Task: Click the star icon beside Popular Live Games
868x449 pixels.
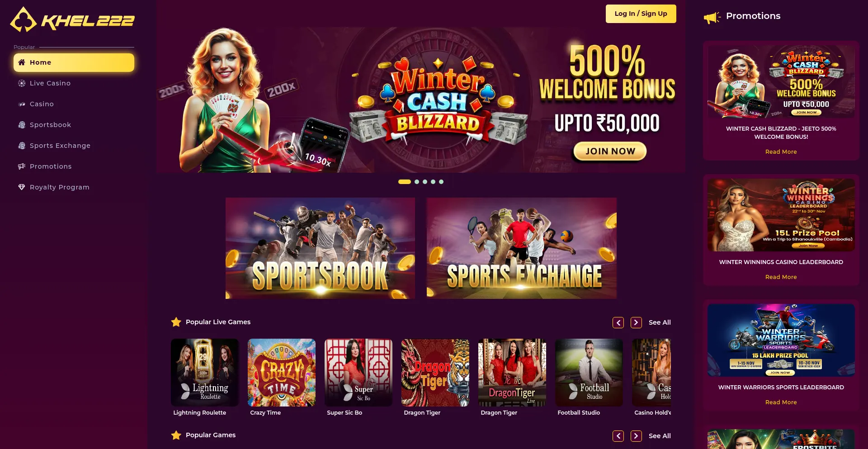Action: [176, 322]
